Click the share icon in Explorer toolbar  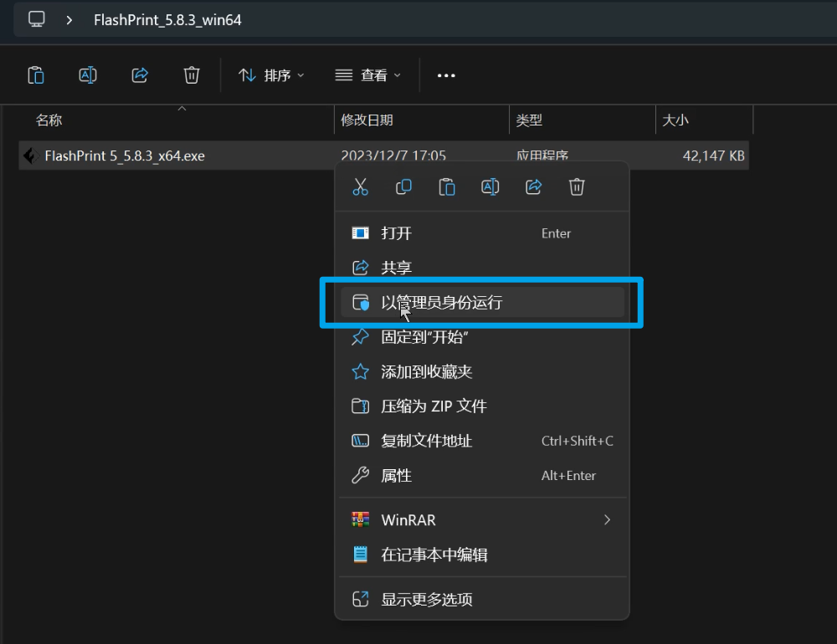140,75
